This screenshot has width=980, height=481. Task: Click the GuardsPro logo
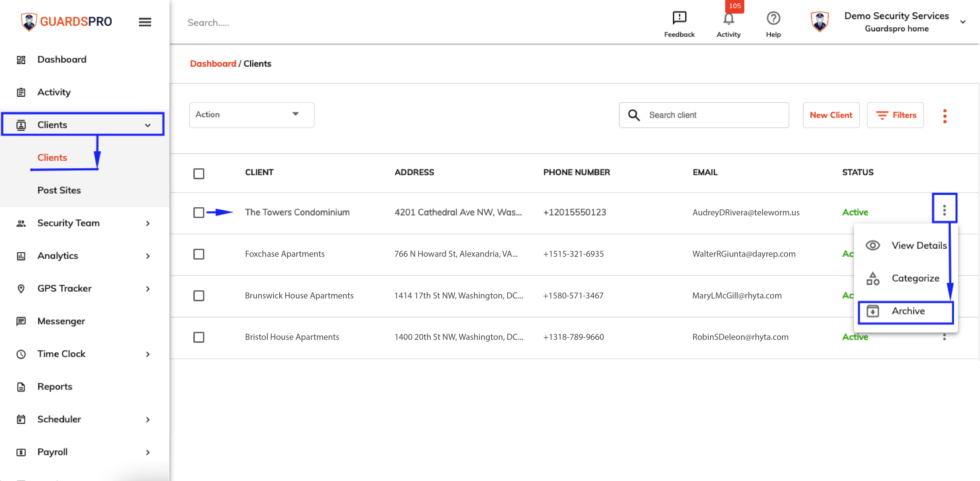[x=66, y=22]
